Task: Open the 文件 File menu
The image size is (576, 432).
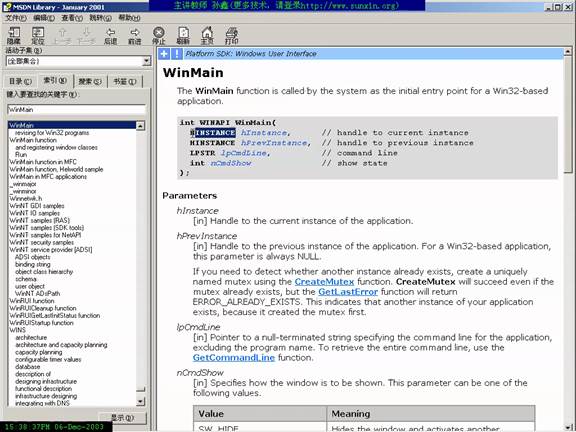Action: (x=15, y=18)
